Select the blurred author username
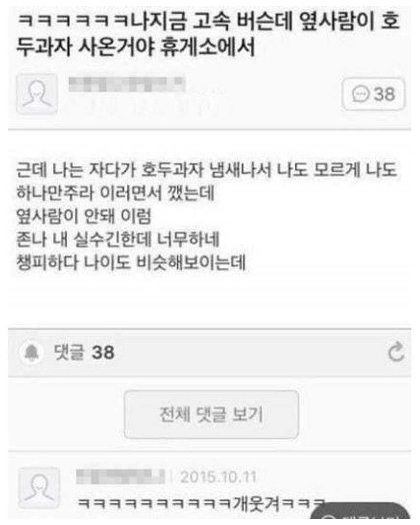 pyautogui.click(x=127, y=85)
